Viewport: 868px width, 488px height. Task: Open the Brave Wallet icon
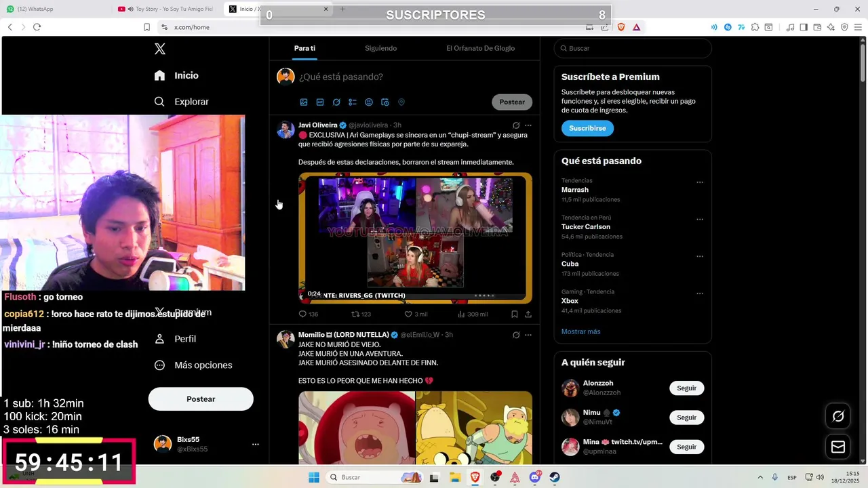(x=817, y=27)
